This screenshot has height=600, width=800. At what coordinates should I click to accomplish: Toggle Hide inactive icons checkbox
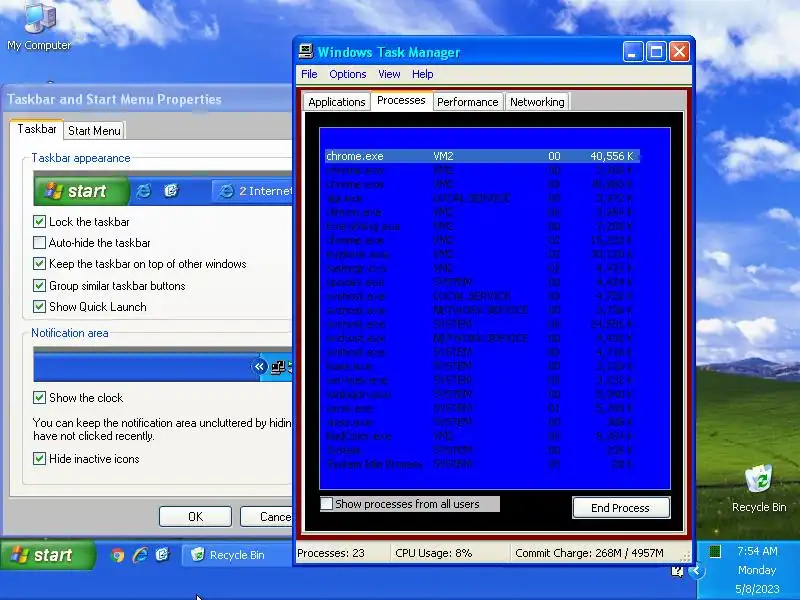[39, 459]
